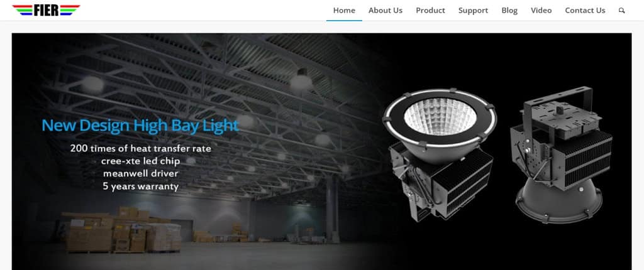Select the Product menu
The height and width of the screenshot is (270, 644).
pos(430,11)
